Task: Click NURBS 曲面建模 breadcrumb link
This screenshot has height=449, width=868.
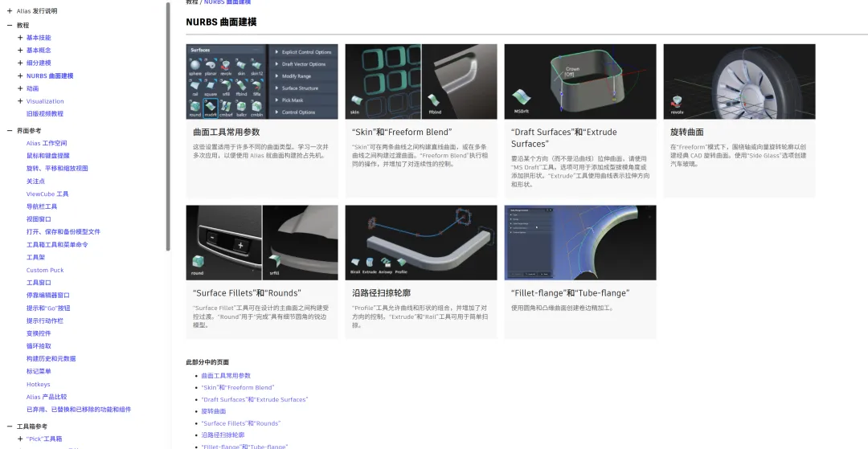Action: [x=227, y=2]
